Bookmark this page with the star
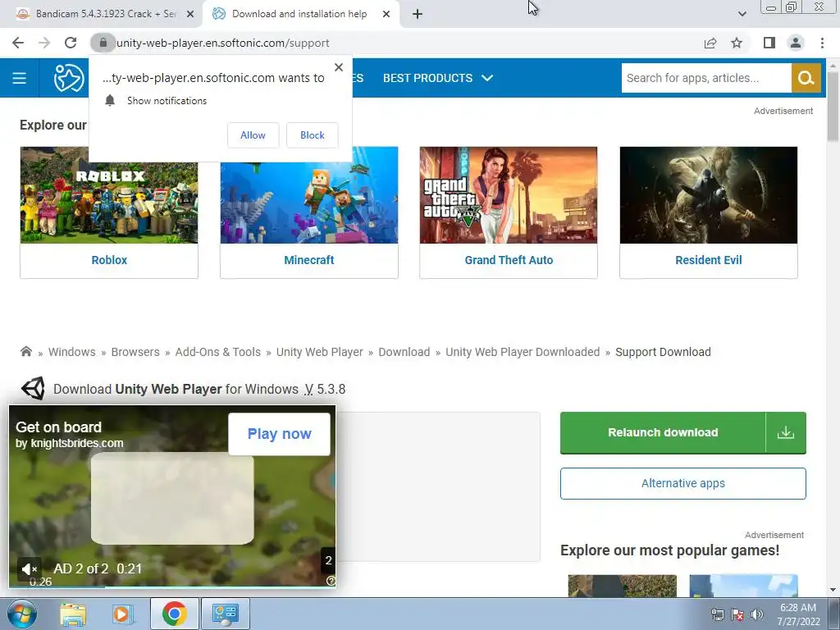The image size is (840, 630). coord(737,43)
